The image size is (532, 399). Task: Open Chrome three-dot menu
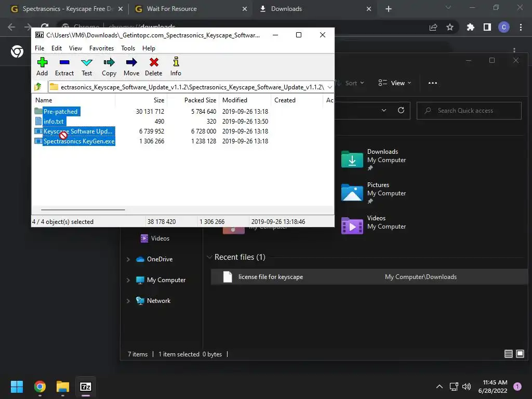[521, 27]
